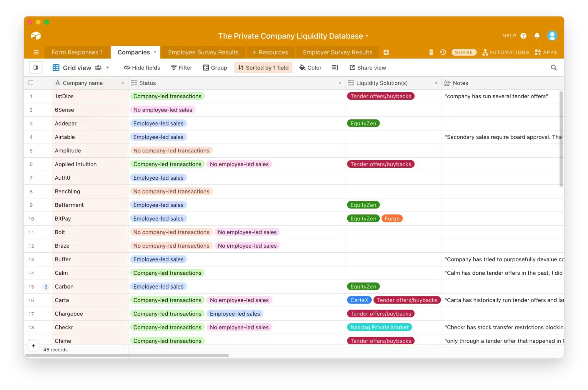Add a new record with plus button
The height and width of the screenshot is (390, 588).
pyautogui.click(x=34, y=346)
